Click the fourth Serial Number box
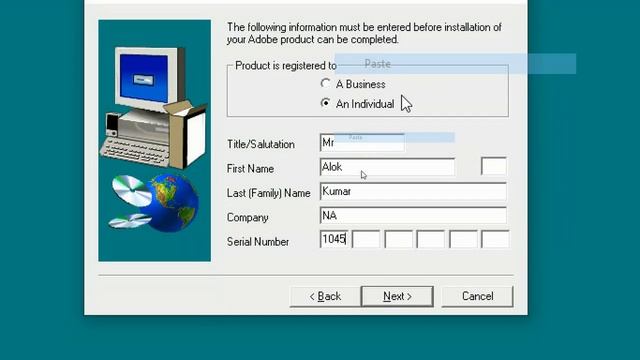The image size is (640, 360). pyautogui.click(x=431, y=239)
